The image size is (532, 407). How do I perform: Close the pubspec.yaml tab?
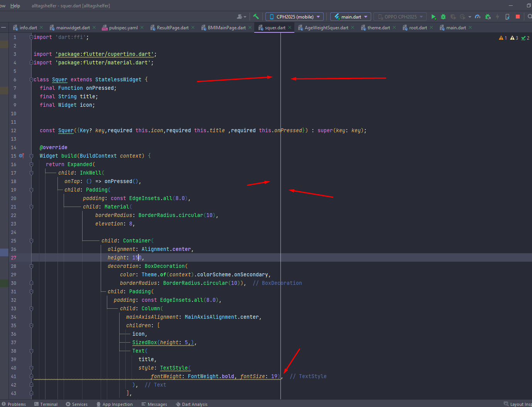[142, 27]
